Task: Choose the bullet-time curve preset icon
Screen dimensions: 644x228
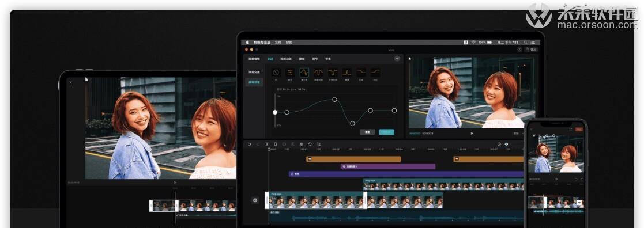Action: (333, 73)
